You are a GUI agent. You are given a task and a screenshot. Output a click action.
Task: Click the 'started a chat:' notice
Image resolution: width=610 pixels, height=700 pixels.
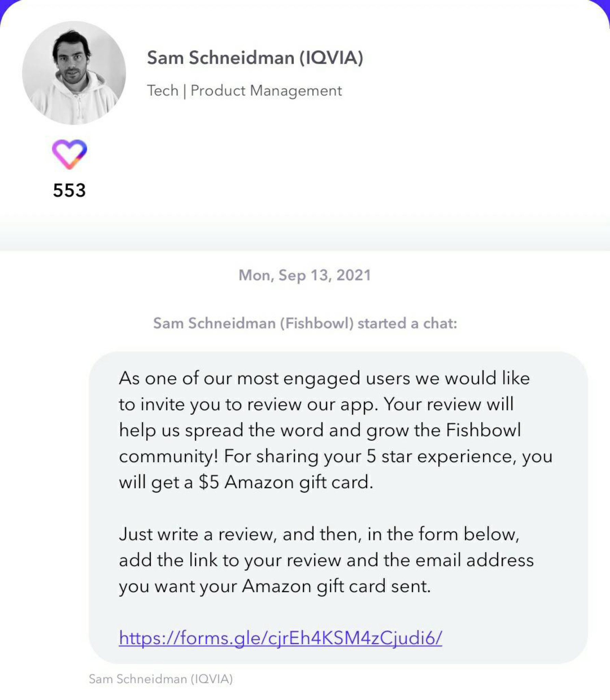pos(407,323)
